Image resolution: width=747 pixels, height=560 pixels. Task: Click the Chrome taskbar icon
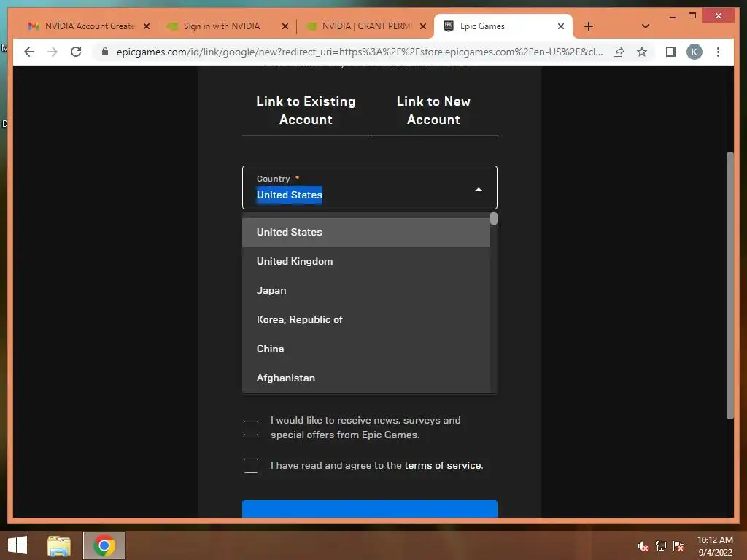pos(104,545)
